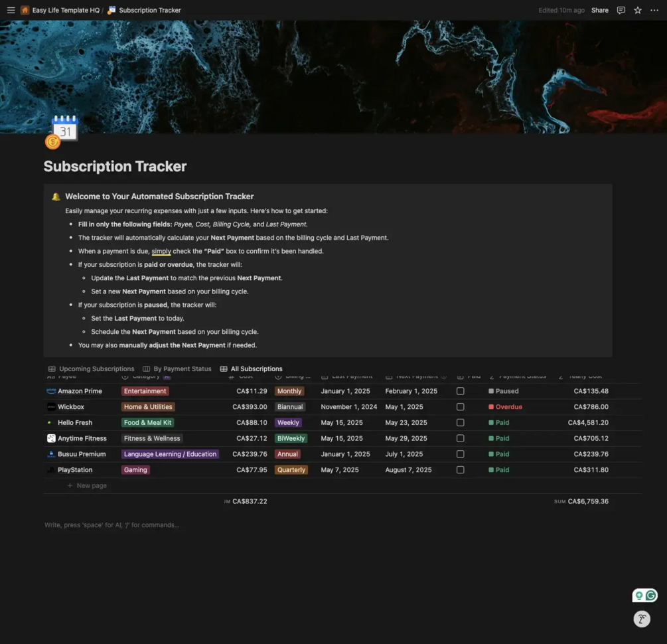
Task: Open the Wickbox row
Action: click(71, 407)
